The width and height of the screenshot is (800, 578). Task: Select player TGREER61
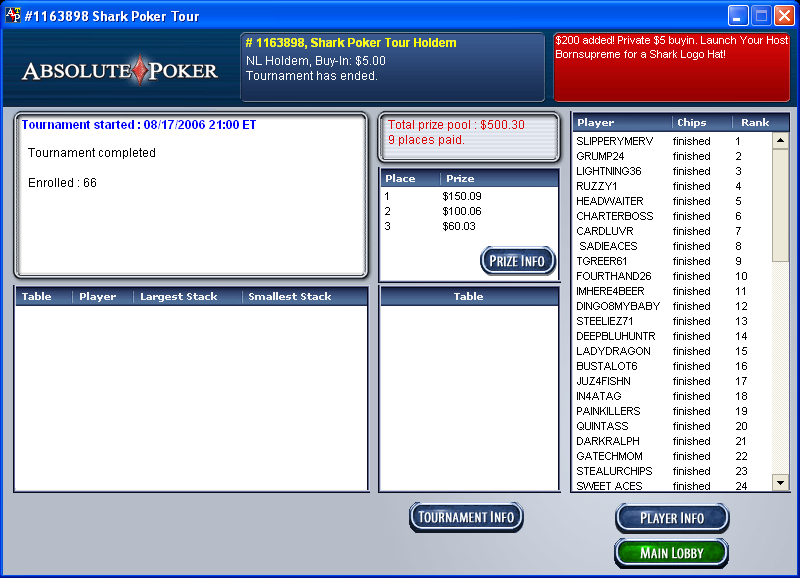(x=672, y=261)
